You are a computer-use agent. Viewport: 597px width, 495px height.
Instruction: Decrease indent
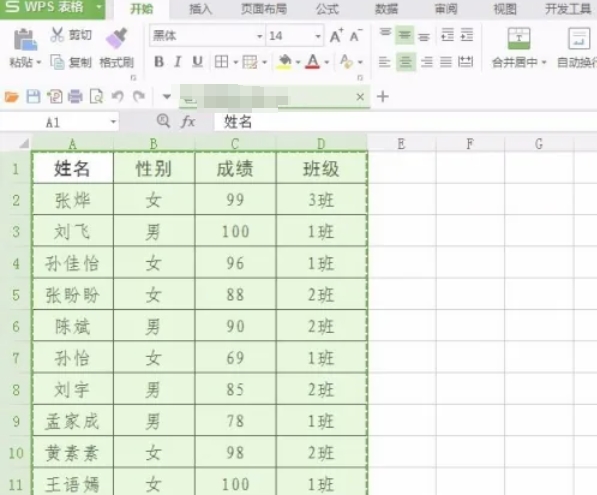pyautogui.click(x=447, y=35)
